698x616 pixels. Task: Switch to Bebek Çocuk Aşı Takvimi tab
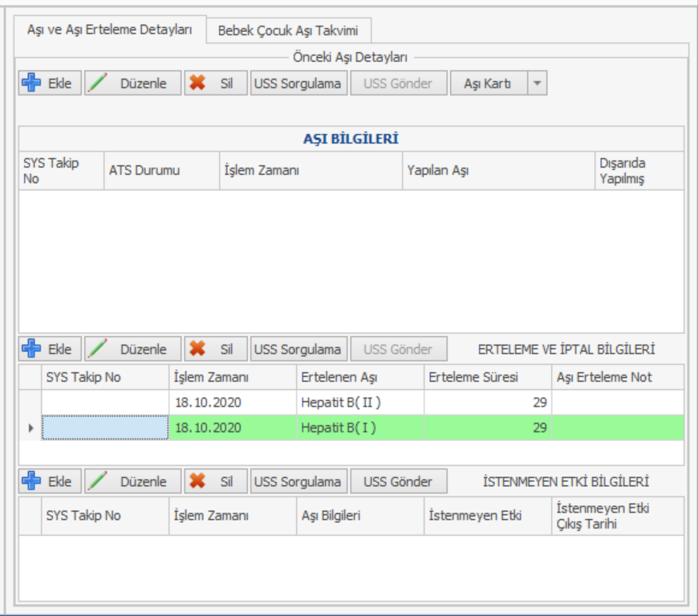pos(288,31)
